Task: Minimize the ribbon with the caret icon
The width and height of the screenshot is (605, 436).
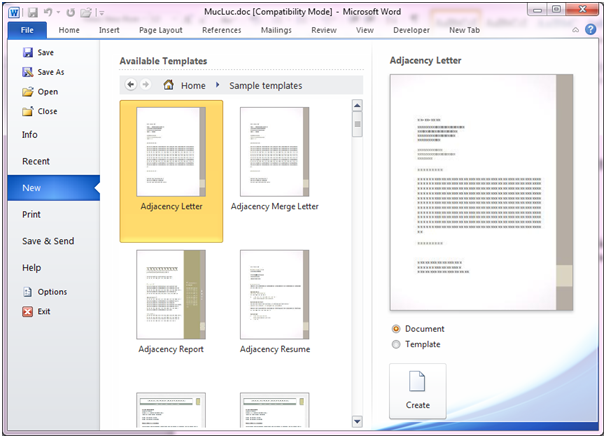Action: (575, 30)
